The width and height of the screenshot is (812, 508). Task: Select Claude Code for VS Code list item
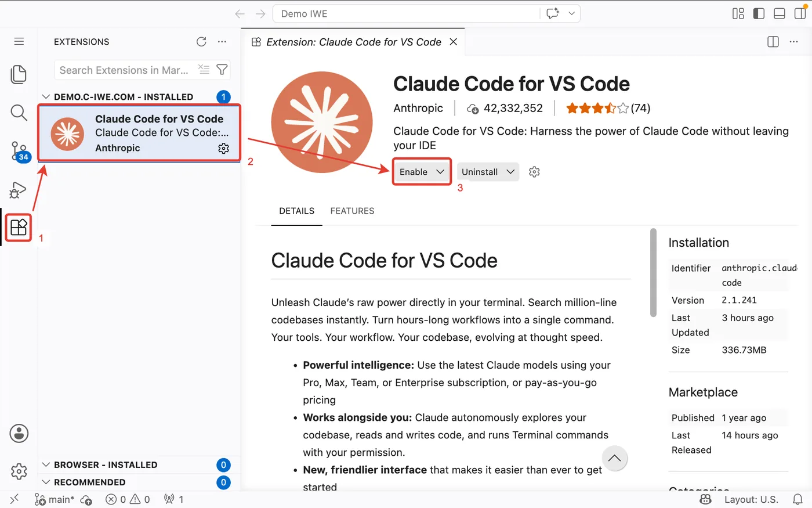(139, 133)
